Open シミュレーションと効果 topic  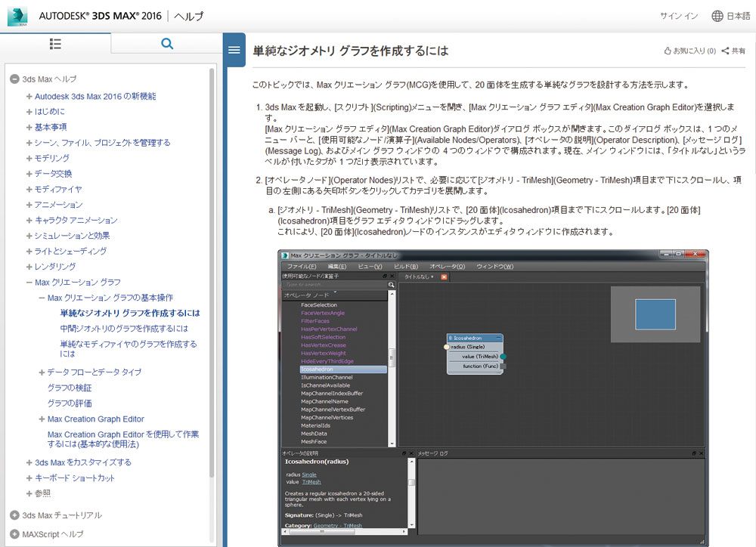click(x=72, y=236)
